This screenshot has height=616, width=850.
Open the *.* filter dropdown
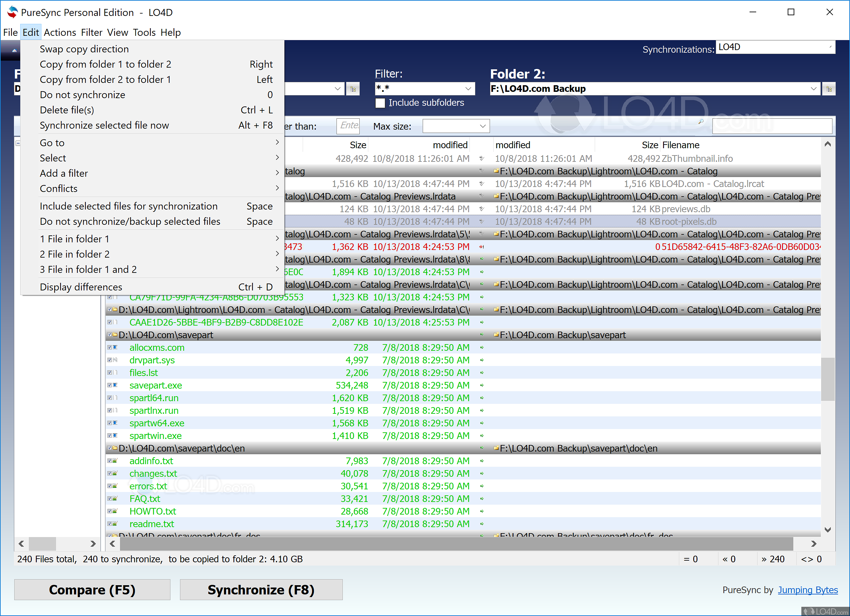pos(468,89)
